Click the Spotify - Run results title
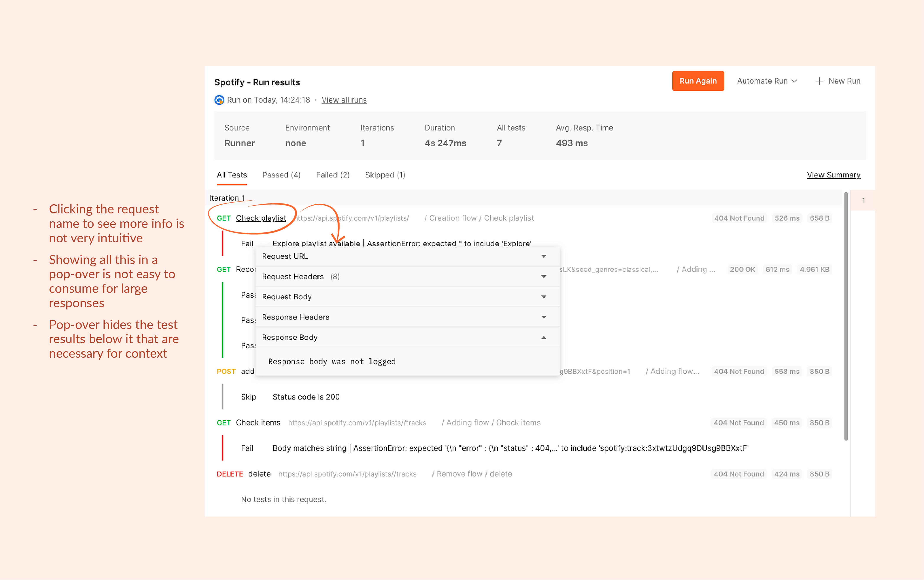924x580 pixels. click(x=257, y=82)
